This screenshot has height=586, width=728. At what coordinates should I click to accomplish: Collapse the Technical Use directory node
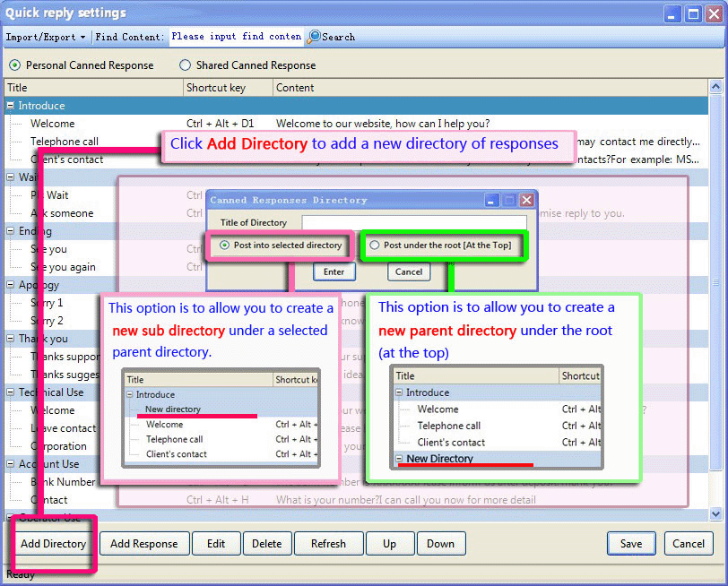pos(10,392)
